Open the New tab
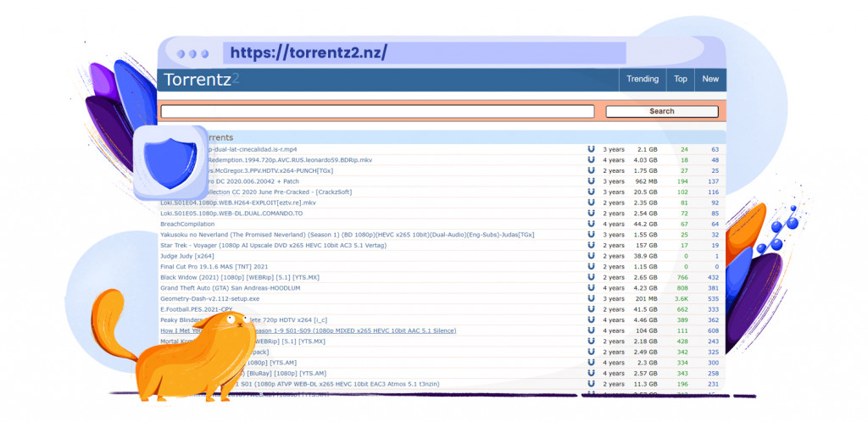The height and width of the screenshot is (422, 868). coord(710,79)
